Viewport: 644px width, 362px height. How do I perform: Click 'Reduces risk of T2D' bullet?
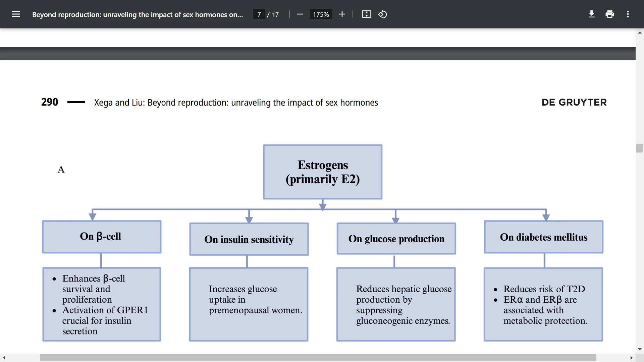pos(544,289)
